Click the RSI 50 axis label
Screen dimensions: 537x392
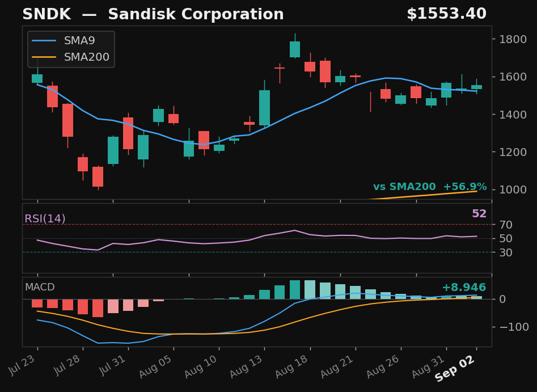[506, 238]
